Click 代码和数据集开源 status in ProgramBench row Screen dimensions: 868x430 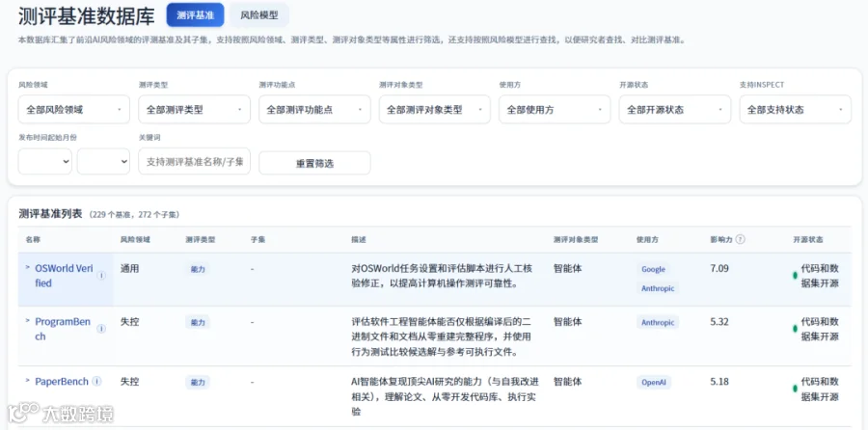tap(820, 329)
